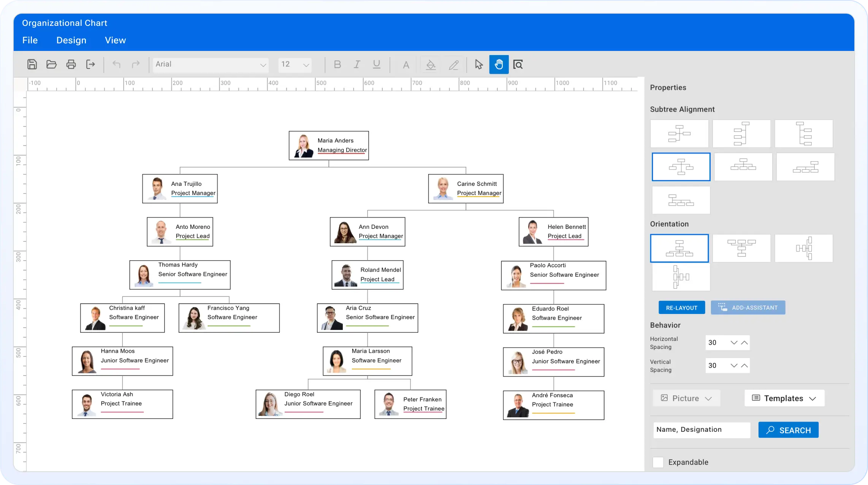This screenshot has height=485, width=868.
Task: Apply the fill color tool
Action: point(430,64)
